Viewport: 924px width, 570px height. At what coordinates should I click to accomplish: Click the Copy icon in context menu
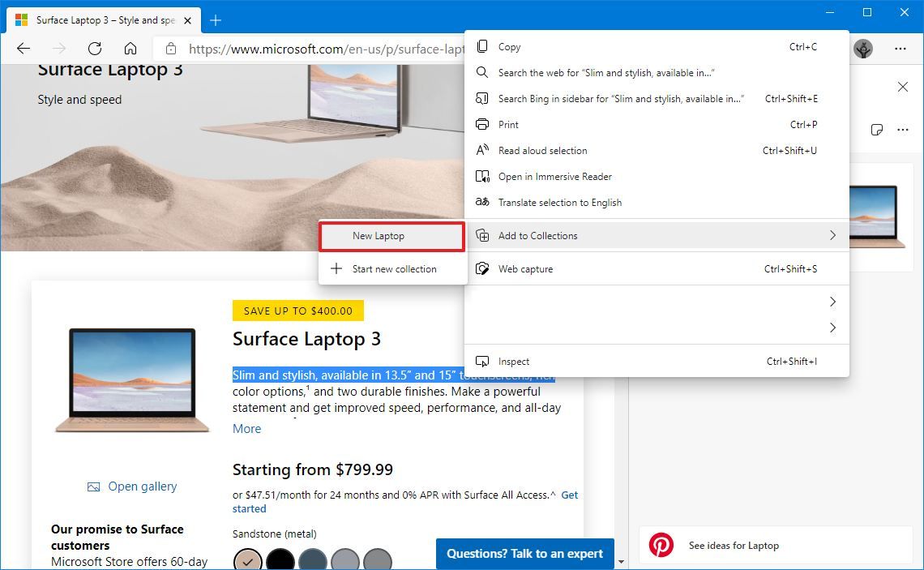tap(483, 46)
